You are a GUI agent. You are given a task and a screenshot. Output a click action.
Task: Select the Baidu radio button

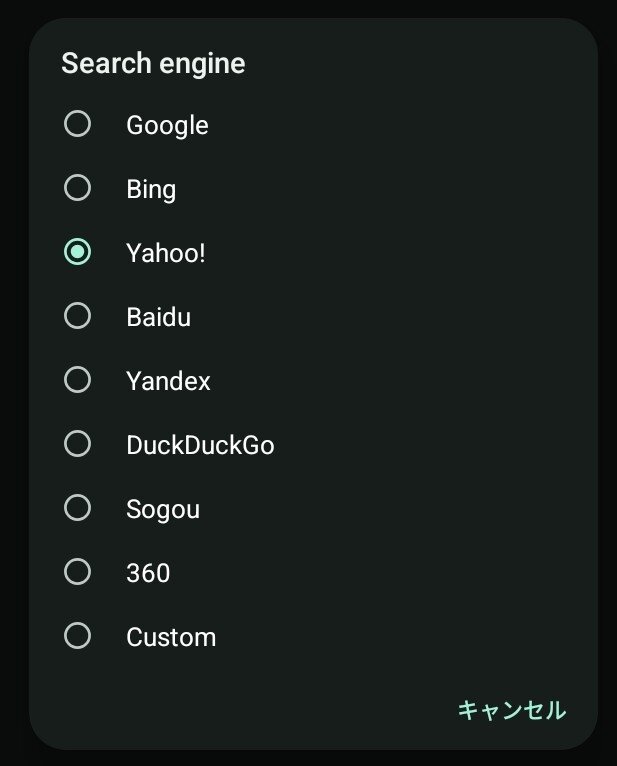pos(77,316)
